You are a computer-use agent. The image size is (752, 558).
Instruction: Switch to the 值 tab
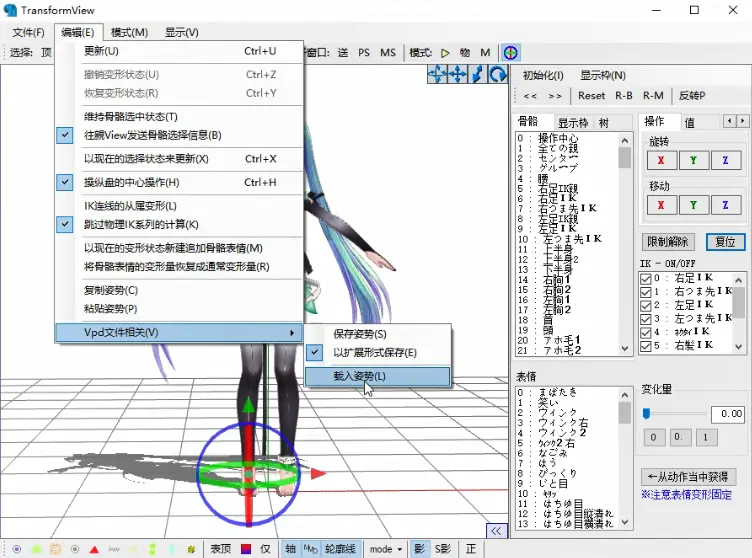coord(690,123)
